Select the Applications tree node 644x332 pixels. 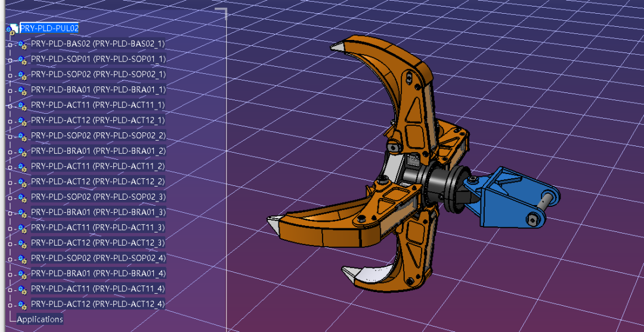coord(40,319)
